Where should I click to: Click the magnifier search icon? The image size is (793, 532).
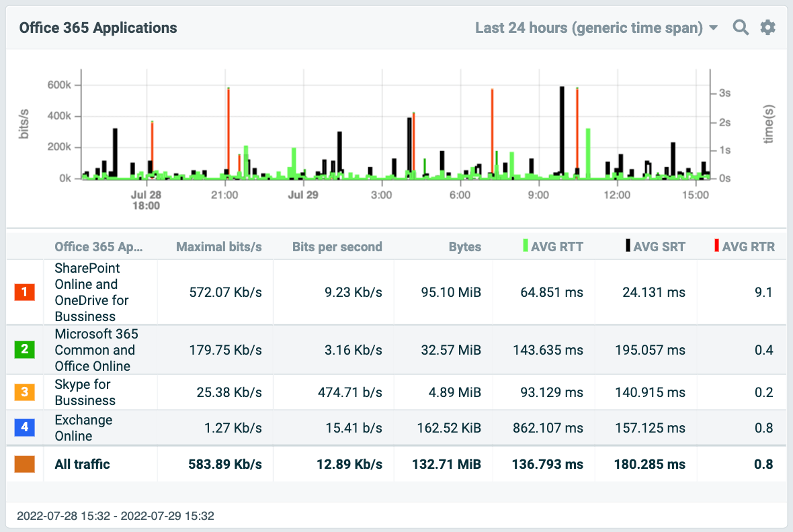coord(741,28)
